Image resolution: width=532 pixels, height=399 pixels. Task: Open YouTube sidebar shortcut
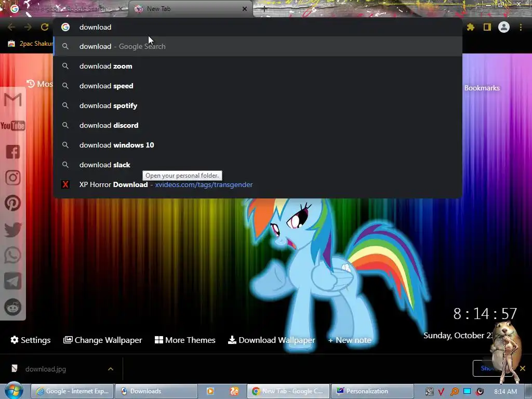(13, 126)
